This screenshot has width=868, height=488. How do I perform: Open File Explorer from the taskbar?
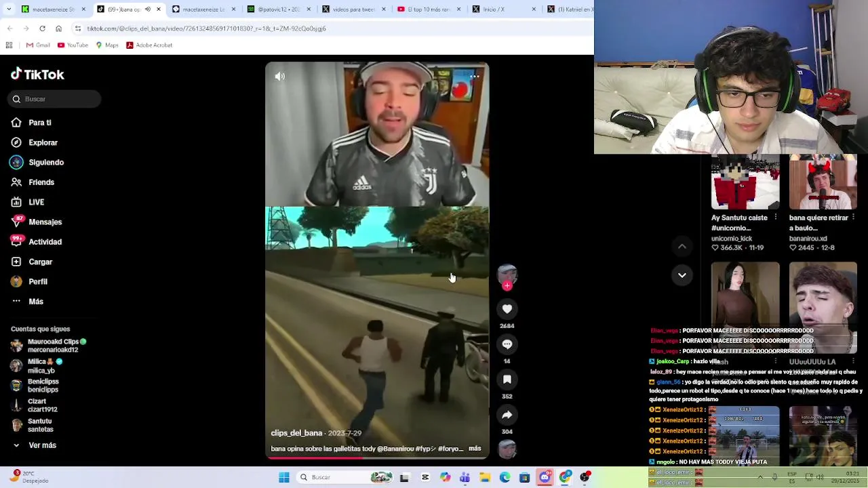pyautogui.click(x=485, y=478)
